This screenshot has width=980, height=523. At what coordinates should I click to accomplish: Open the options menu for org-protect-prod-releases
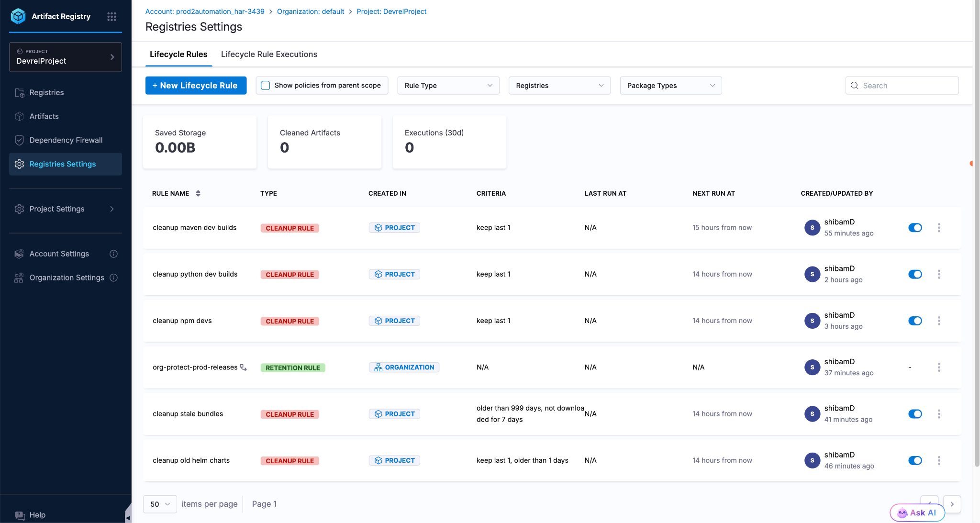(x=939, y=367)
